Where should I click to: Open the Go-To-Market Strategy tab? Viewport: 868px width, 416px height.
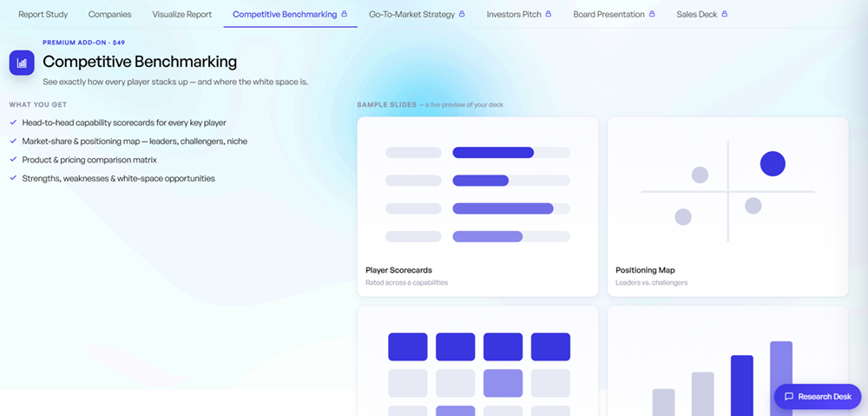pyautogui.click(x=417, y=15)
